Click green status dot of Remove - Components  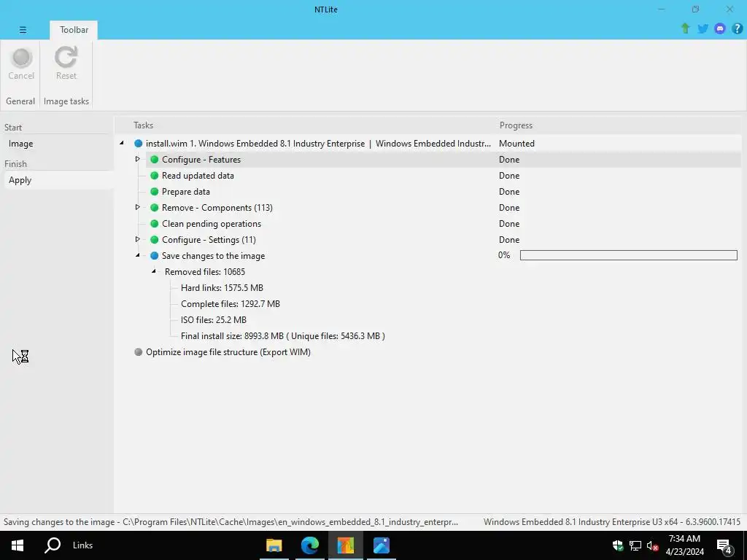coord(155,208)
